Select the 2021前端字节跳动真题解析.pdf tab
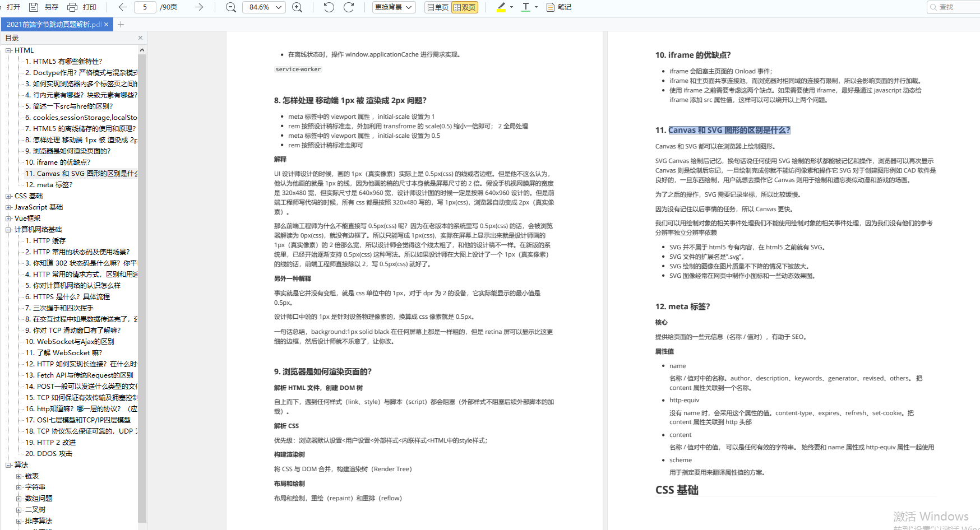The width and height of the screenshot is (980, 530). (54, 24)
